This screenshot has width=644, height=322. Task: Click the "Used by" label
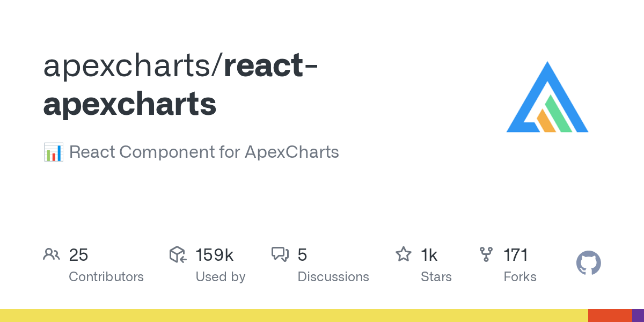pos(221,277)
